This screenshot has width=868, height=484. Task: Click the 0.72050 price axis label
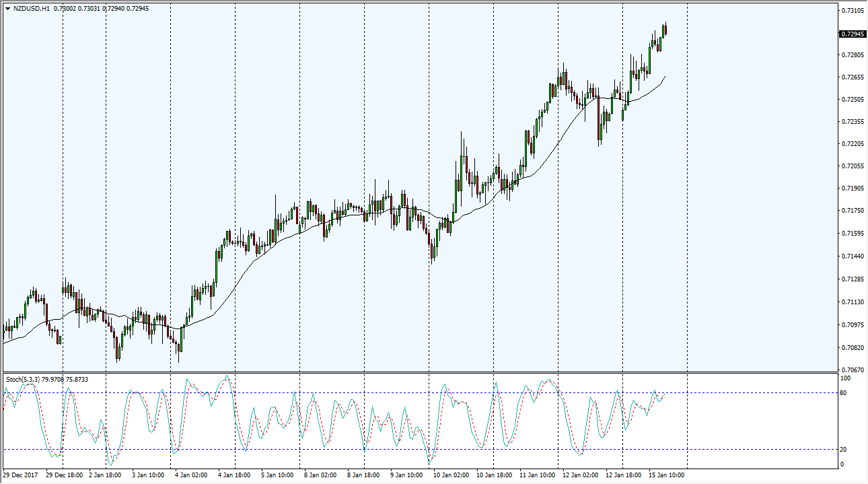[853, 166]
